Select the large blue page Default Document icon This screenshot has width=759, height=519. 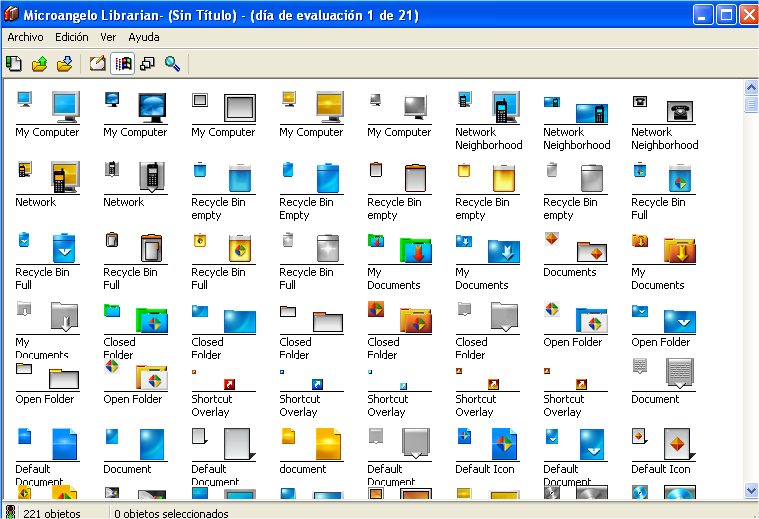click(64, 444)
